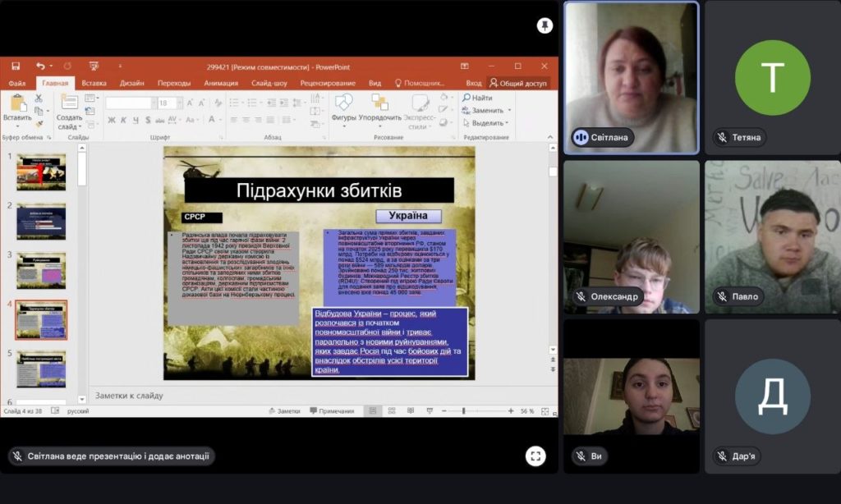Select slide 5 thumbnail in the slide panel

[x=41, y=369]
